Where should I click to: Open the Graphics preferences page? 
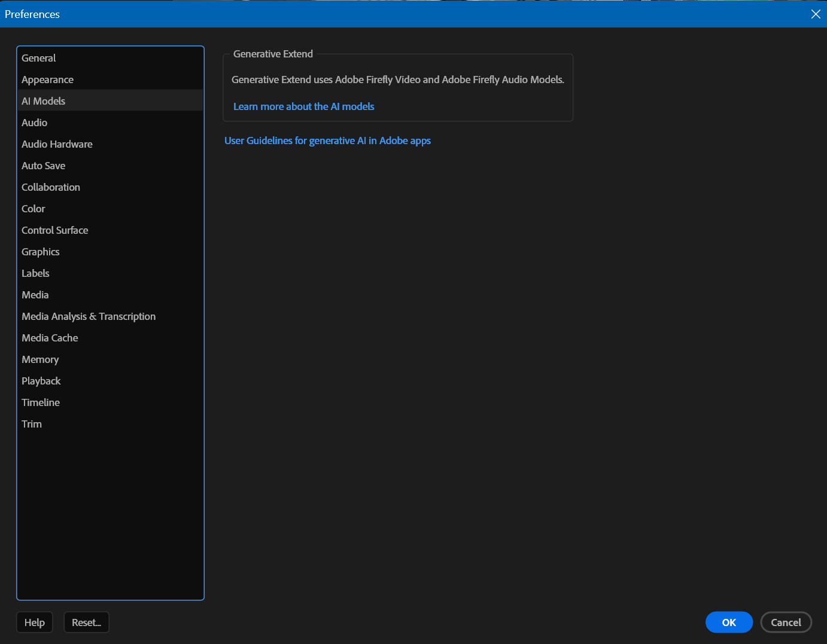click(x=40, y=251)
